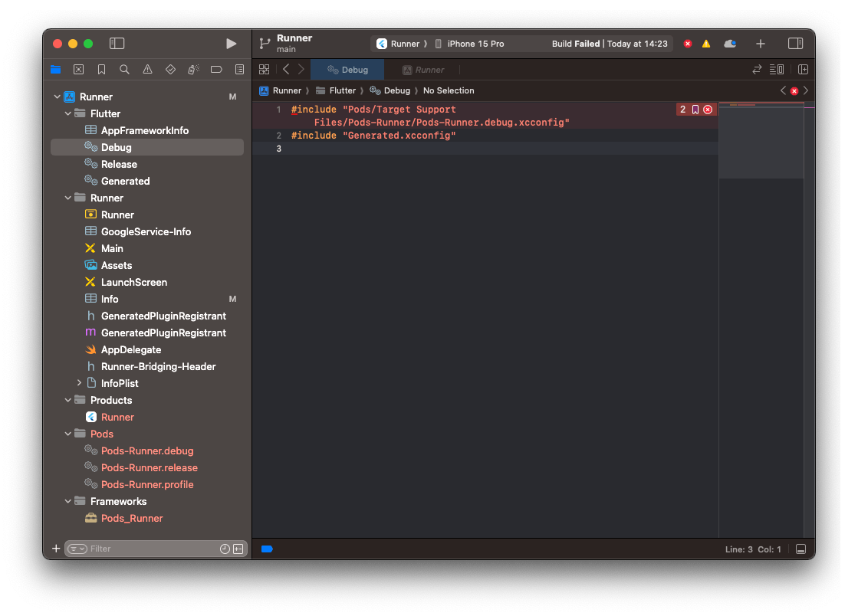Click the red error indicator in toolbar

(688, 44)
